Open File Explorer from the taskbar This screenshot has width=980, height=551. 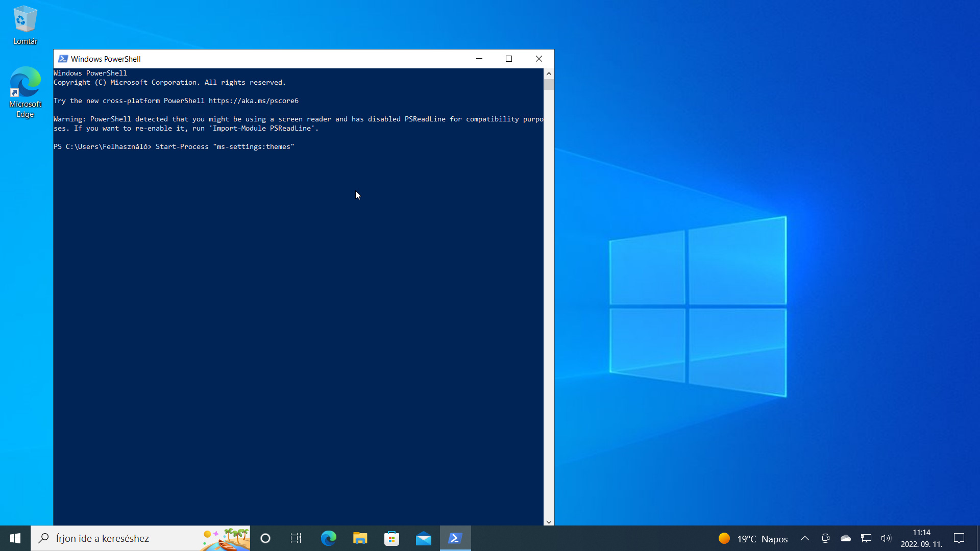[360, 538]
